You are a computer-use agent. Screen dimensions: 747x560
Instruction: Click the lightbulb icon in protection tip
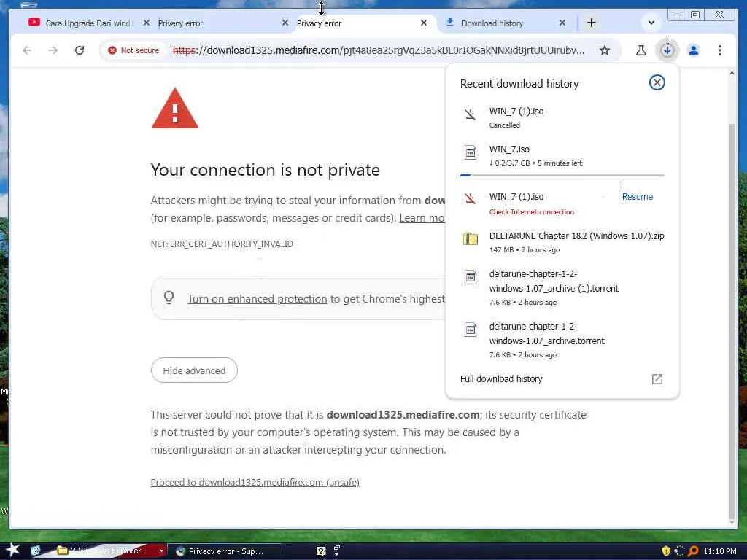pos(169,297)
